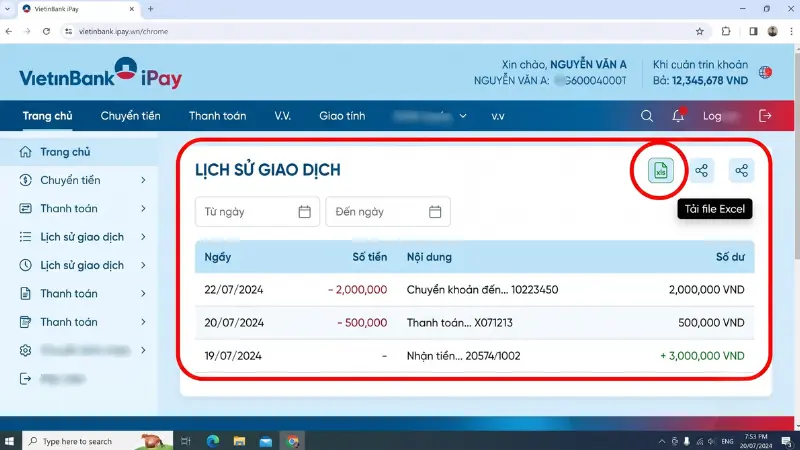
Task: Click the Từ ngày date field
Action: point(257,212)
